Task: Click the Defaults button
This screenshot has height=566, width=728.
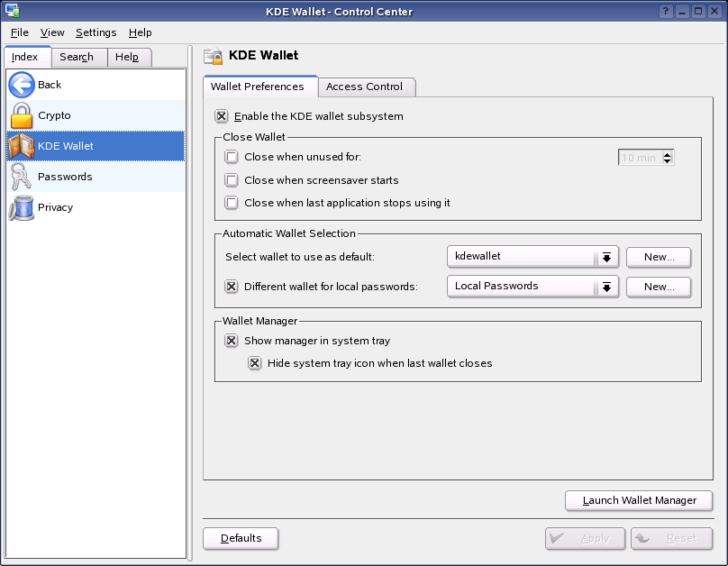Action: tap(241, 538)
